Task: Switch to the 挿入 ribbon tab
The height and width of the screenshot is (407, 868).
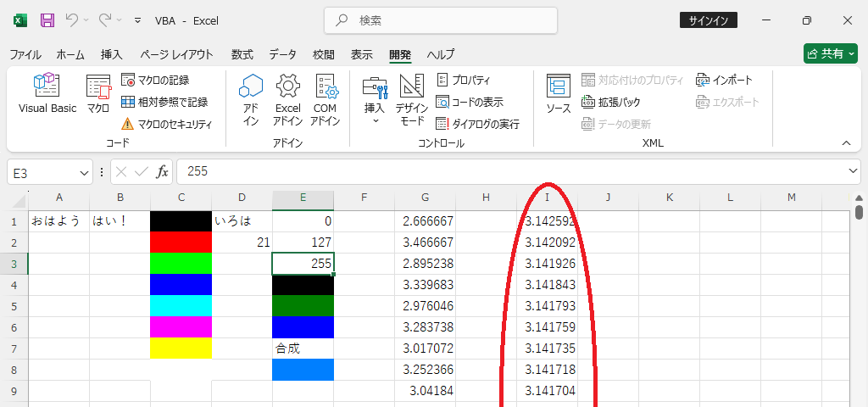Action: tap(112, 54)
